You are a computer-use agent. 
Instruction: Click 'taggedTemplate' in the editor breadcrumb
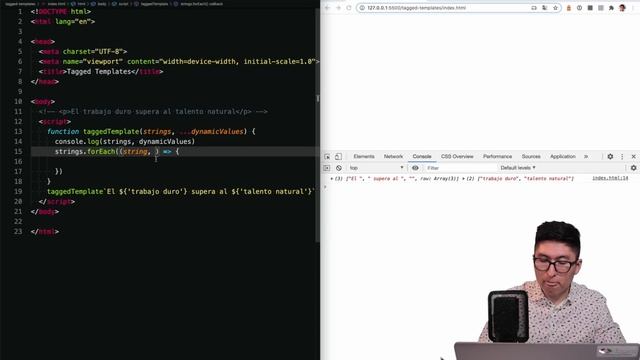(154, 4)
